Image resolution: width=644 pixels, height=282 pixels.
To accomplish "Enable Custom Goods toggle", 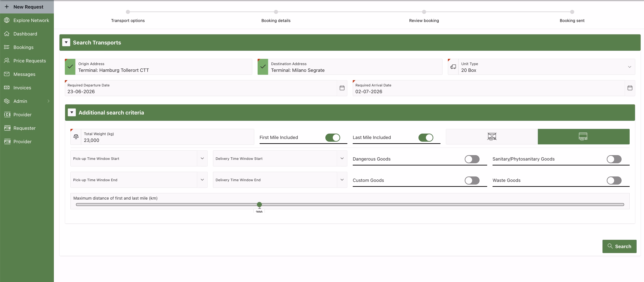I will (472, 181).
